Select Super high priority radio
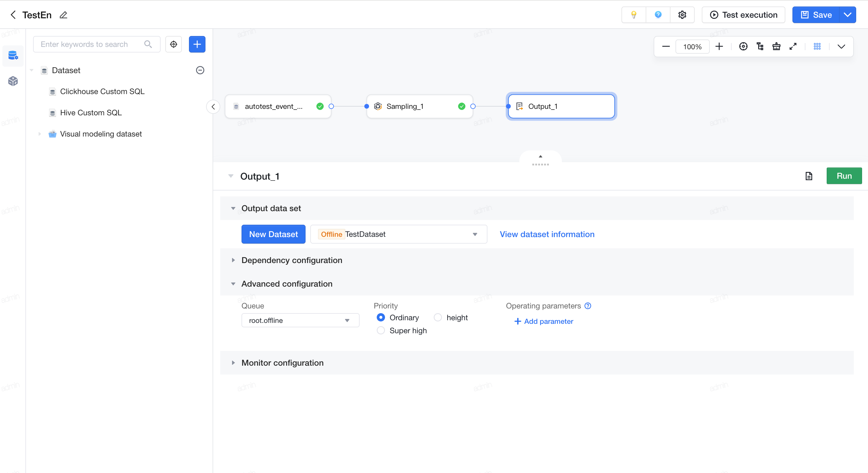The image size is (868, 473). pyautogui.click(x=381, y=331)
